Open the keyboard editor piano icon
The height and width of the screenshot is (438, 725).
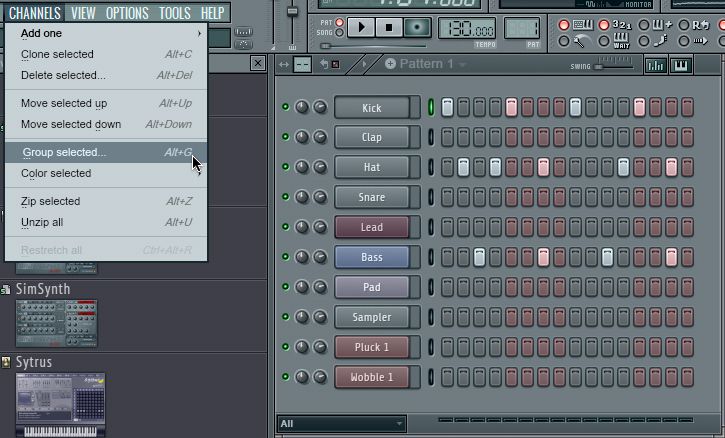681,65
